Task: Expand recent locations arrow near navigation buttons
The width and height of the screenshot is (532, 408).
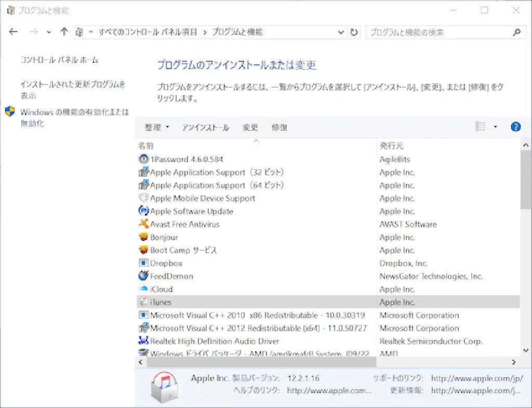Action: (x=49, y=32)
